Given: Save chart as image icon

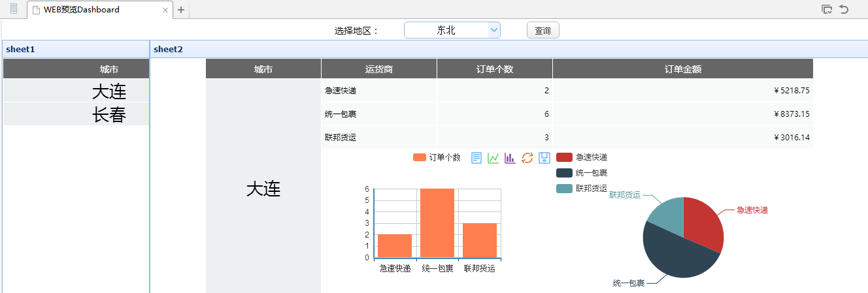Looking at the screenshot, I should (x=544, y=158).
